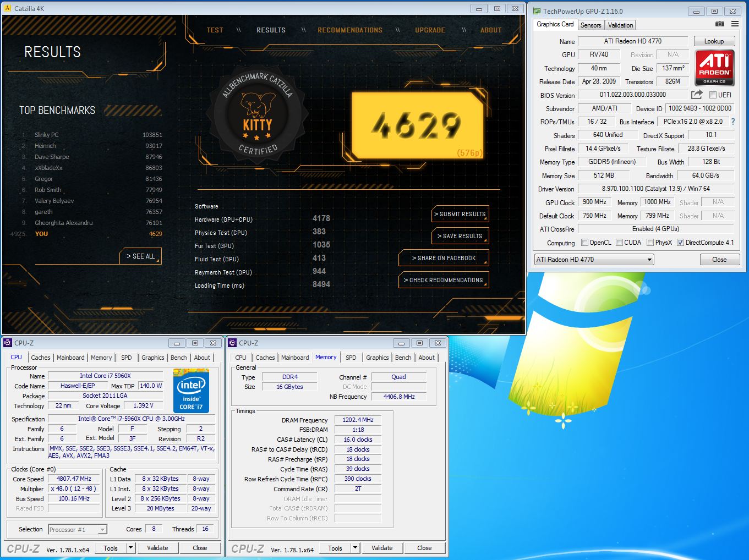Select Valery Belyaev in top benchmarks list
This screenshot has height=560, width=749.
click(92, 201)
